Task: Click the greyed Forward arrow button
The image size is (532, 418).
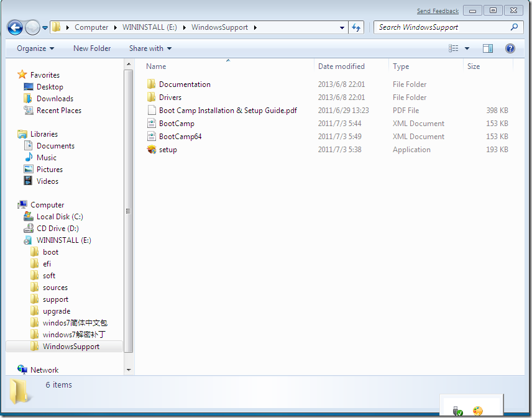Action: tap(32, 27)
